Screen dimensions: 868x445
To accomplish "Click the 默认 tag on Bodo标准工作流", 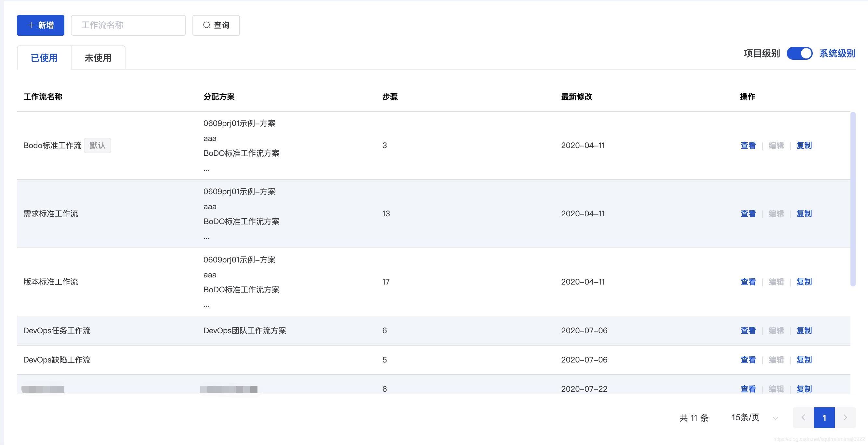I will [x=98, y=146].
